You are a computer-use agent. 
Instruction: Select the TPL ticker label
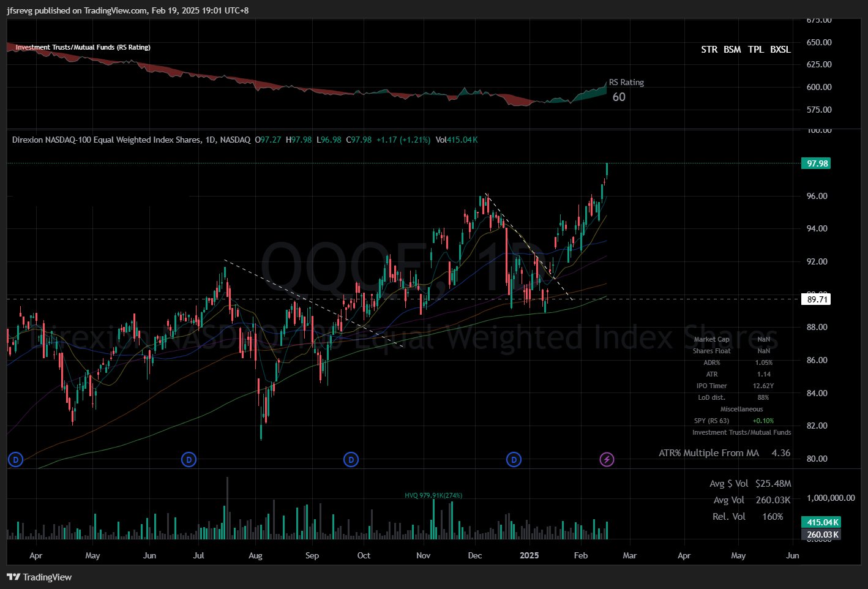point(756,50)
